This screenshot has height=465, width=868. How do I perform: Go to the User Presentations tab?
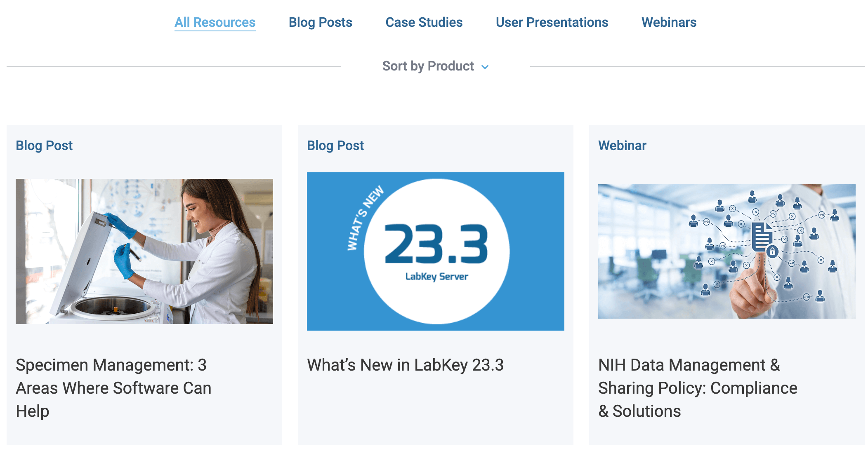coord(552,22)
